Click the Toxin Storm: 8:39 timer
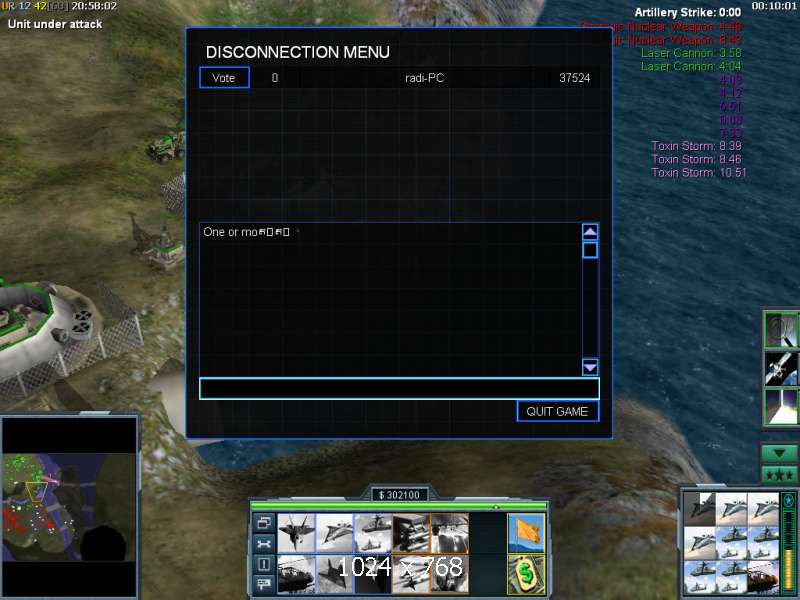 click(696, 146)
